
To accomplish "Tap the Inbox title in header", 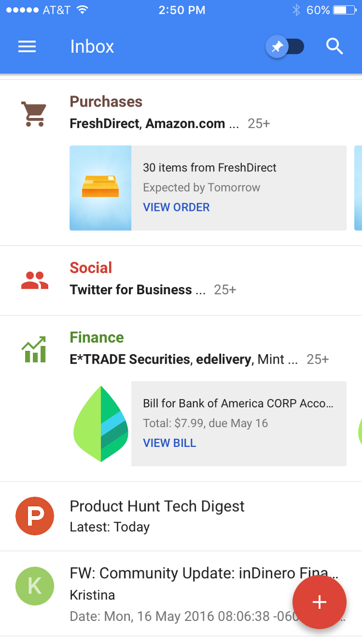I will click(92, 47).
